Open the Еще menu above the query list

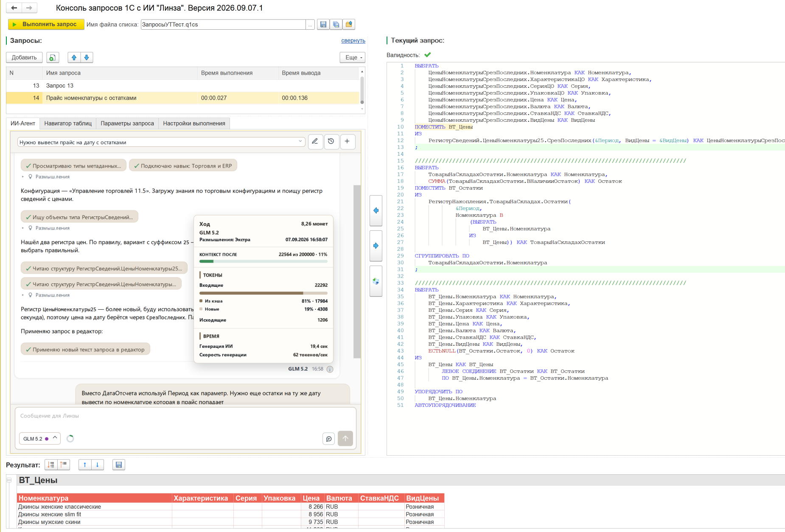click(353, 57)
